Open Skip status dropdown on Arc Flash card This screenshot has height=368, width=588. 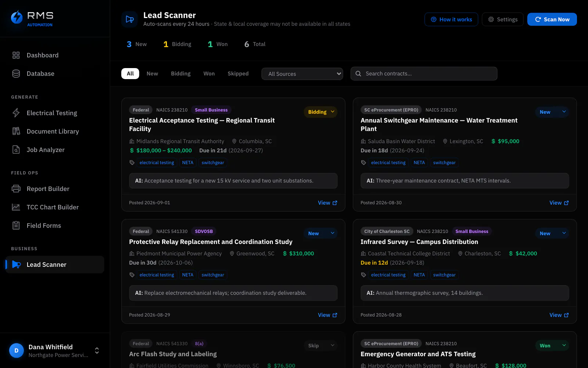tap(320, 346)
